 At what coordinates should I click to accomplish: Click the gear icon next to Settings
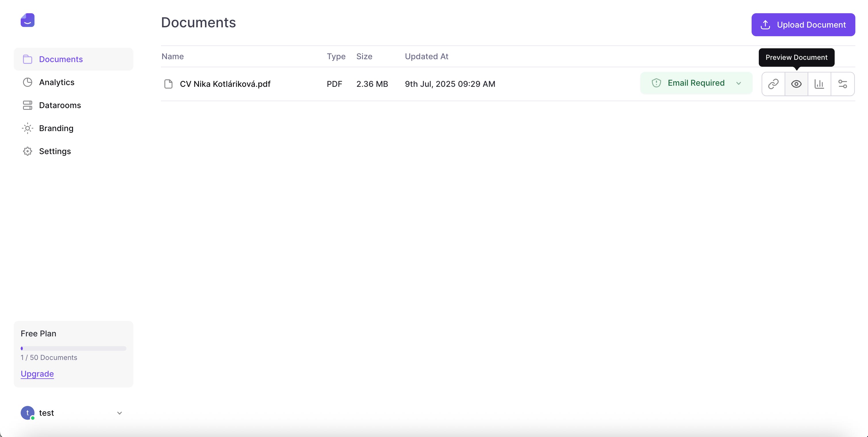click(x=28, y=151)
